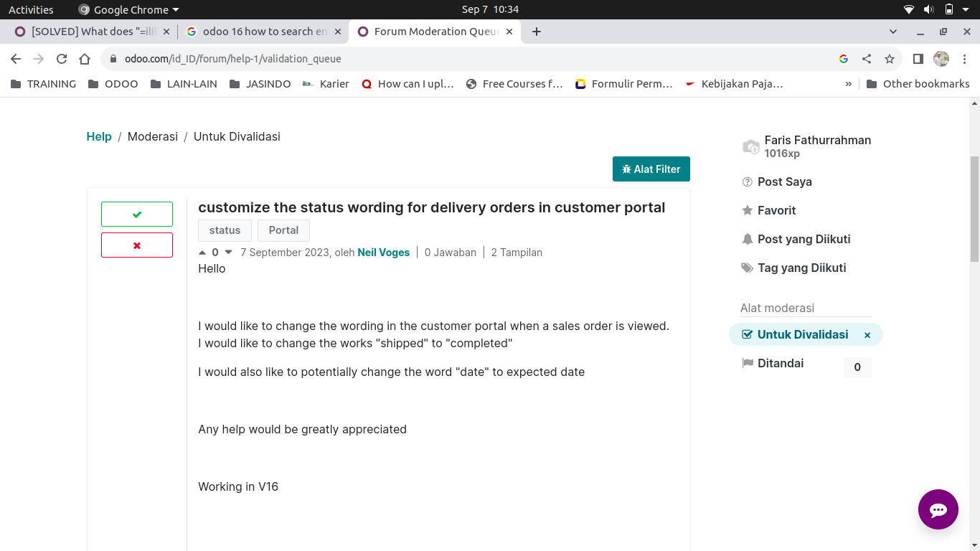Open the Ditandai moderation item
This screenshot has height=551, width=980.
coord(781,364)
